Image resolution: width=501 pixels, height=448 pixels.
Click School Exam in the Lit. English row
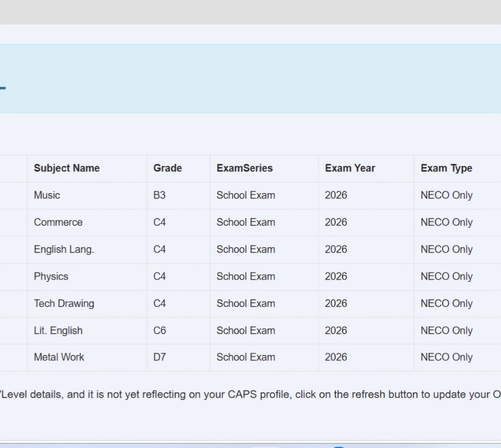(x=245, y=331)
